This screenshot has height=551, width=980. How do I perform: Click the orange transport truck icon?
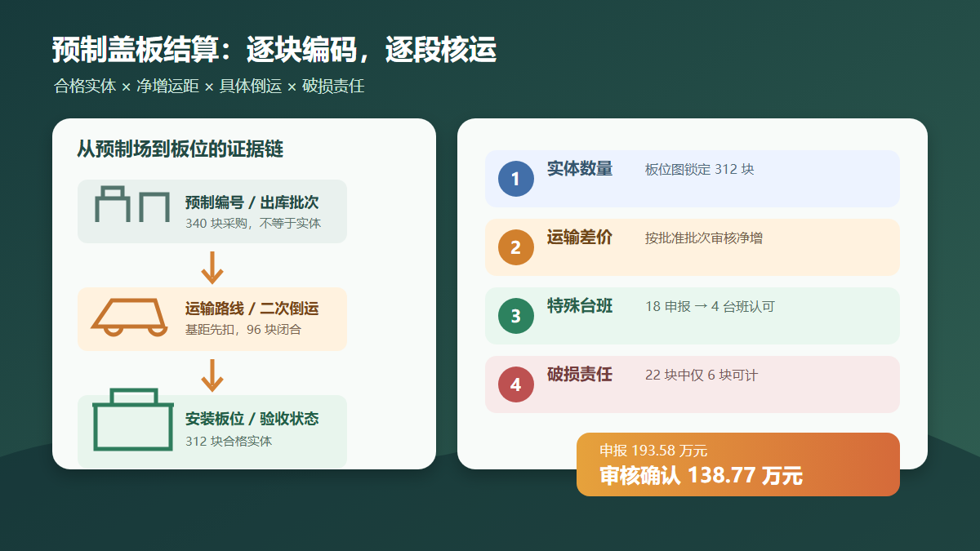pos(129,318)
